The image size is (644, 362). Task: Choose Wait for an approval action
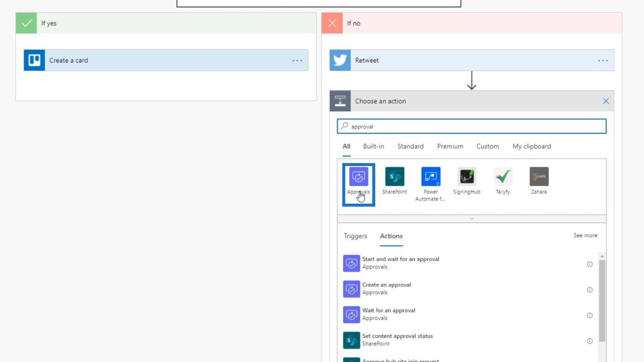coord(388,314)
